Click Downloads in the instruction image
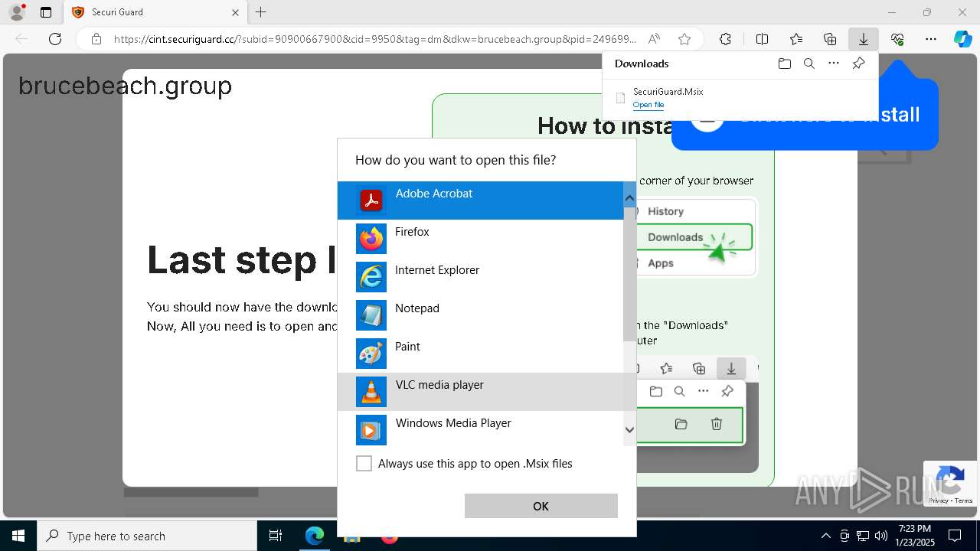This screenshot has width=980, height=551. tap(675, 237)
